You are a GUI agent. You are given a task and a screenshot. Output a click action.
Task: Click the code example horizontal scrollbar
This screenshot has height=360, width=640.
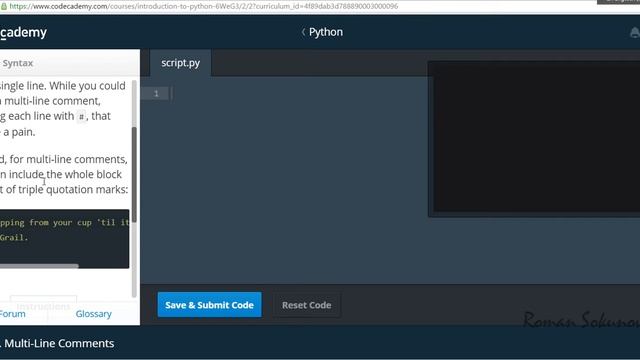(x=39, y=266)
